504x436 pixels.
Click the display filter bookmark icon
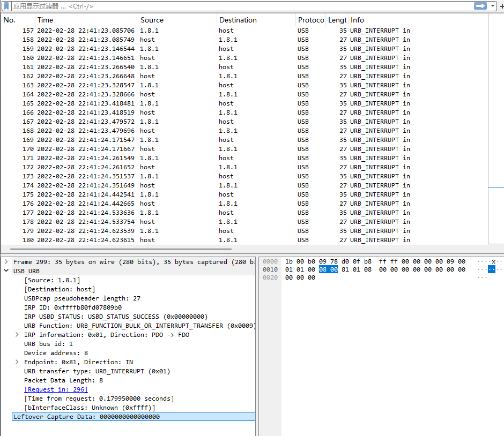click(x=7, y=6)
